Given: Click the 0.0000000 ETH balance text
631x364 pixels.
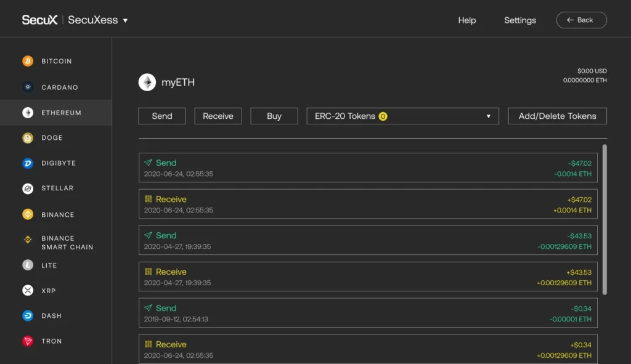Looking at the screenshot, I should click(585, 80).
